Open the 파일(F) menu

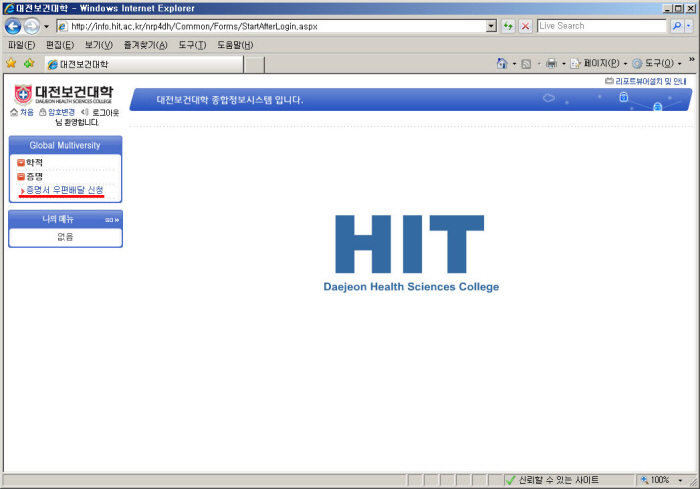[x=21, y=45]
